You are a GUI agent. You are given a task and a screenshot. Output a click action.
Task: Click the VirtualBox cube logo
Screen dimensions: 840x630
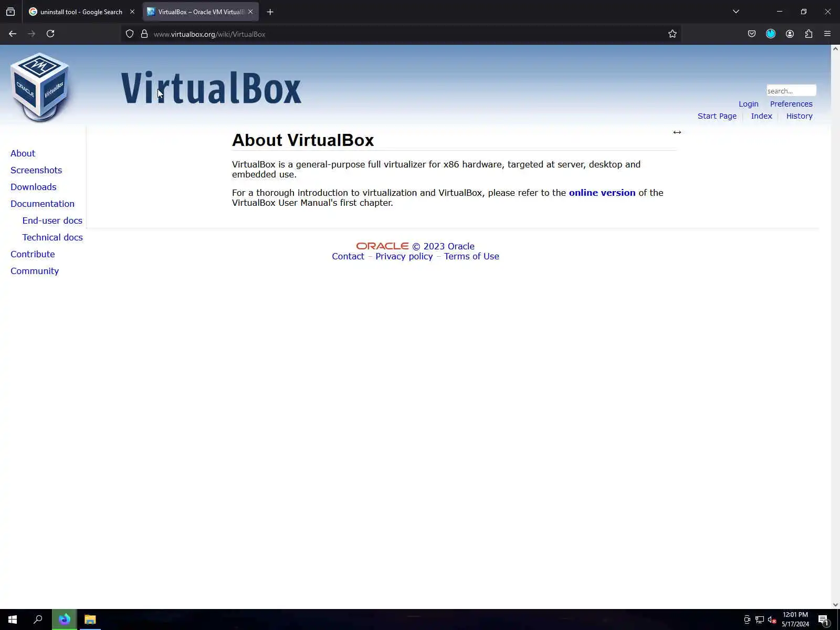click(x=40, y=87)
